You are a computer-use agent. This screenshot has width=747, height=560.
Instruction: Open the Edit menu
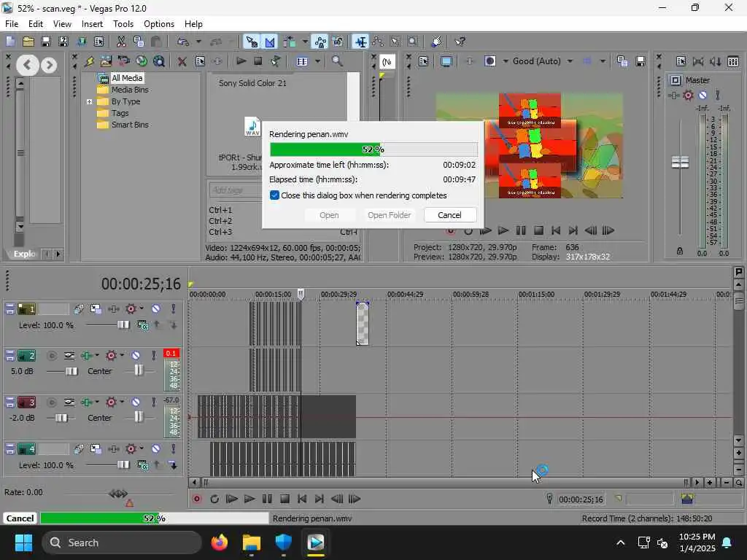tap(36, 24)
